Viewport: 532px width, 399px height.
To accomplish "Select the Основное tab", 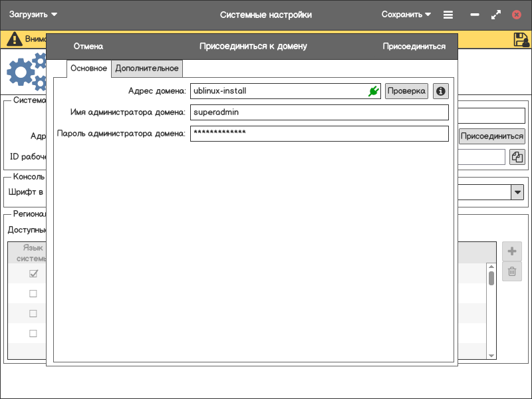I will tap(88, 68).
